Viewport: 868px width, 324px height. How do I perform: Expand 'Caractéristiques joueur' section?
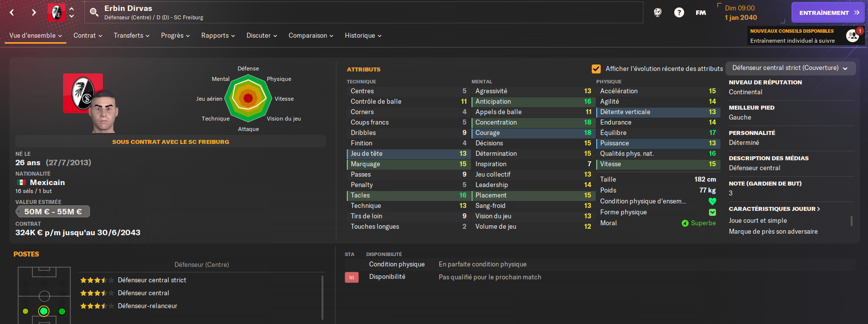(774, 209)
